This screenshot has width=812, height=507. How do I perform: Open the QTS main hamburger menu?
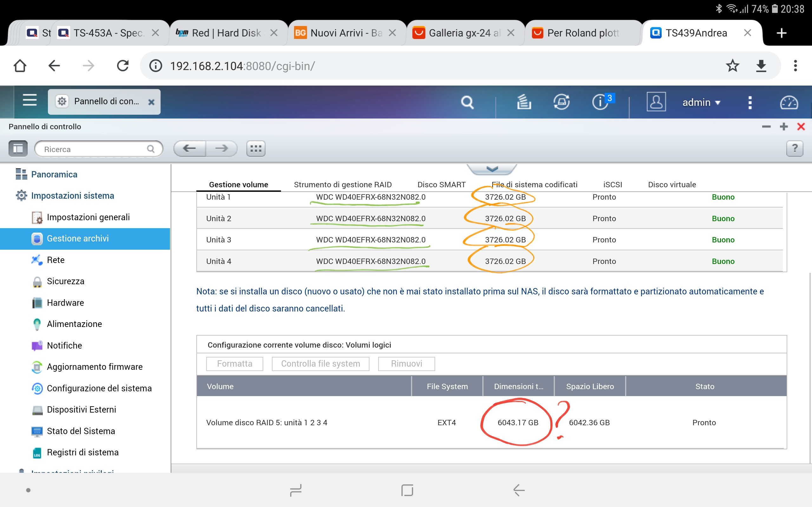(29, 100)
